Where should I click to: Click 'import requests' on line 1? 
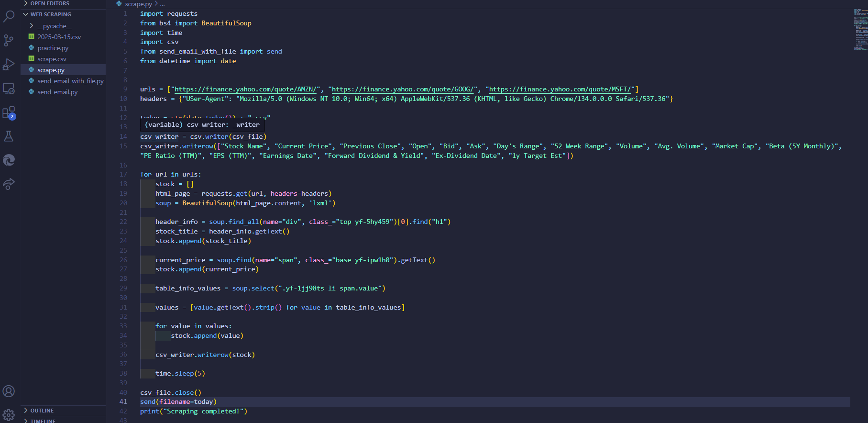pos(169,14)
